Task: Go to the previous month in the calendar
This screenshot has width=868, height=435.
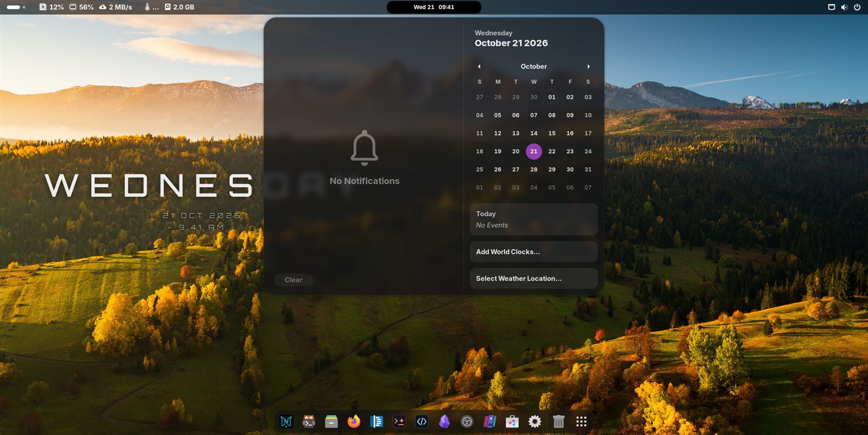Action: click(x=479, y=66)
